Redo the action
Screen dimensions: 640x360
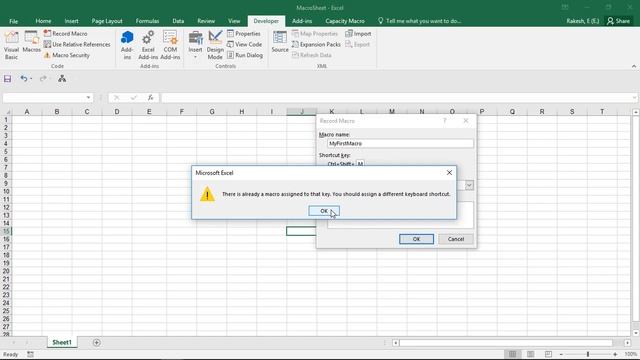(x=43, y=79)
